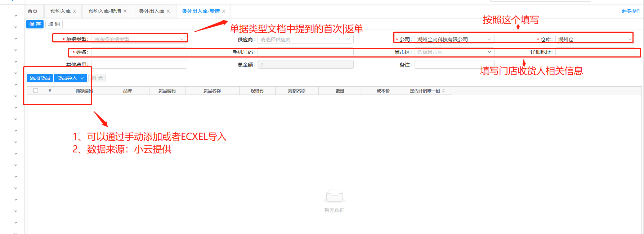Close the 委外出入库 tab
This screenshot has width=644, height=234.
tap(168, 11)
